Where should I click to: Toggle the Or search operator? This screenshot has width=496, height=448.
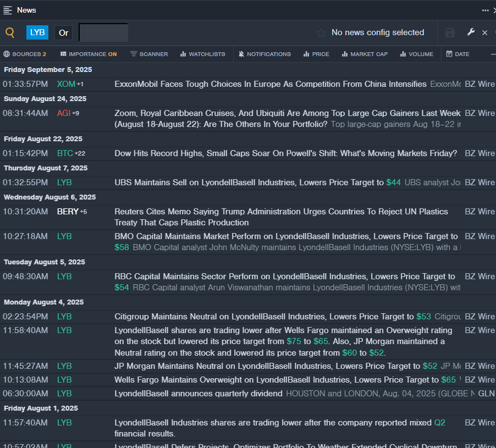click(64, 33)
